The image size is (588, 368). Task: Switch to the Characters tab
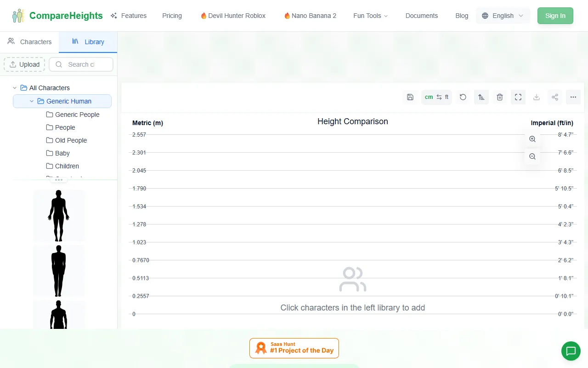coord(30,42)
